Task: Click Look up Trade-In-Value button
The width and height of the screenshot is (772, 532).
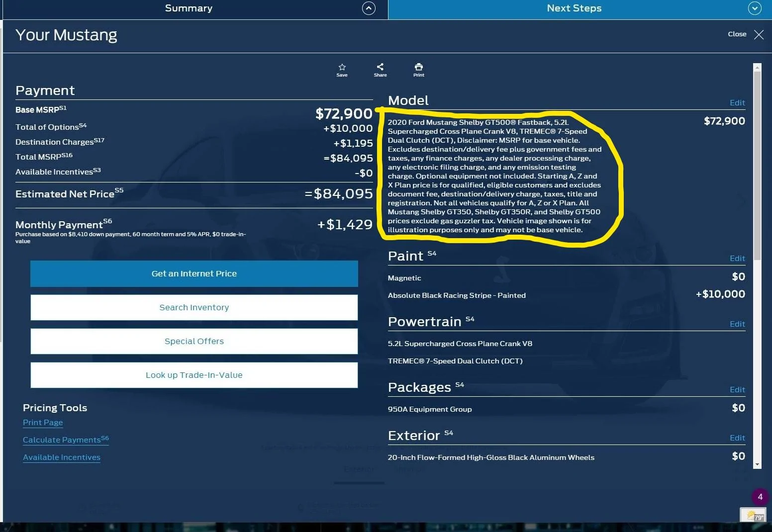Action: click(x=194, y=375)
